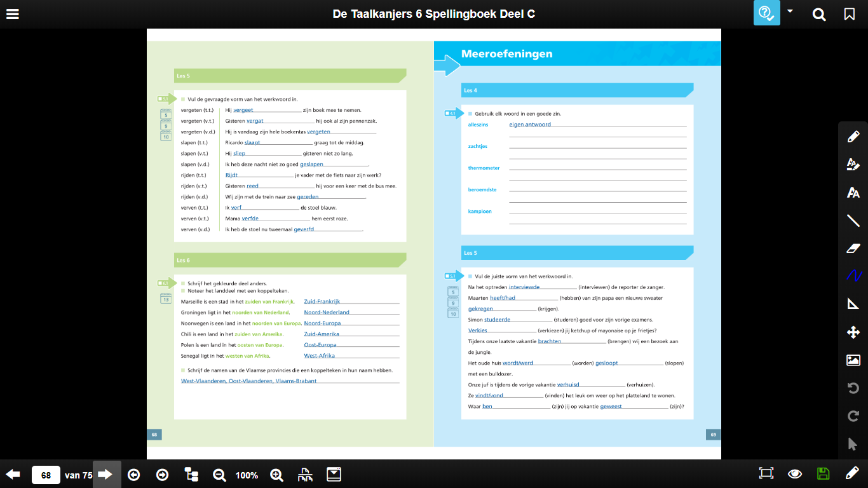Click the word 'thermometer'
This screenshot has width=868, height=488.
tap(484, 168)
